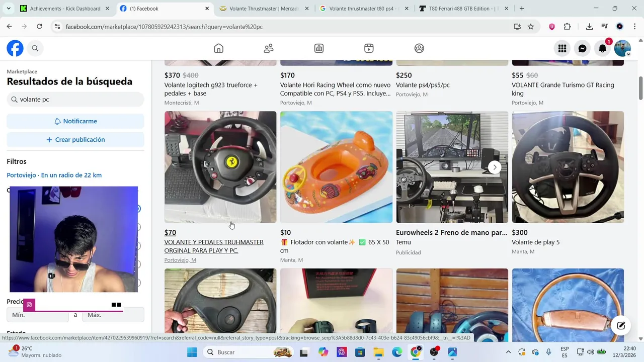Open the tab search dropdown arrow
The height and width of the screenshot is (362, 644).
9,9
